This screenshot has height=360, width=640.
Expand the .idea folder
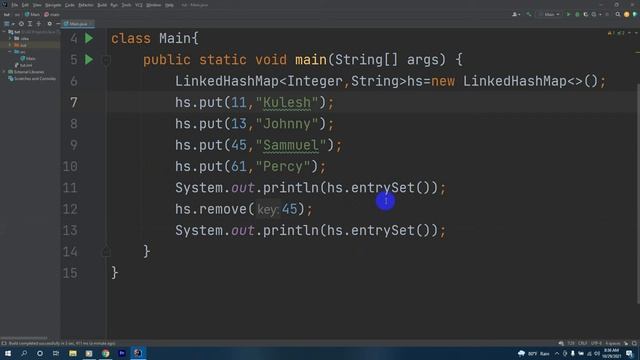(x=10, y=38)
